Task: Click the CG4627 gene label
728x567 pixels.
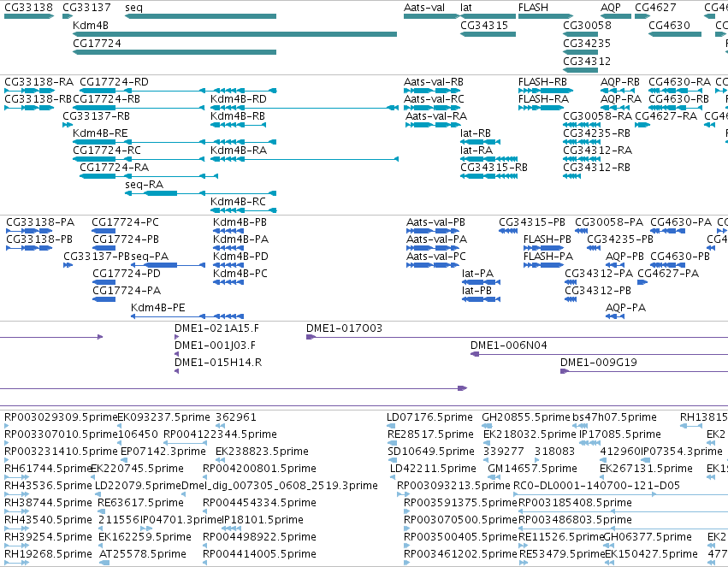Action: (x=655, y=8)
